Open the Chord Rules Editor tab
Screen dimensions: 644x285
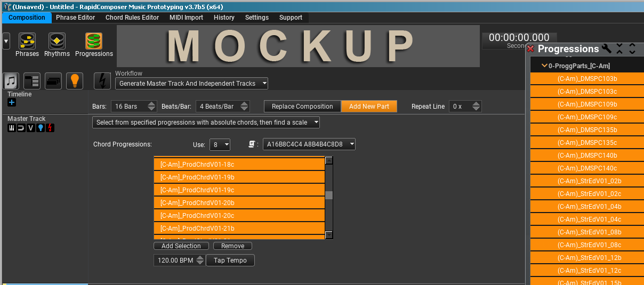click(x=132, y=18)
